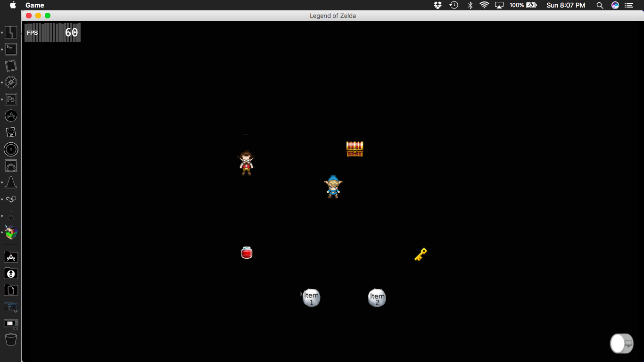The width and height of the screenshot is (644, 362).
Task: Pick the golden key item
Action: pyautogui.click(x=421, y=255)
